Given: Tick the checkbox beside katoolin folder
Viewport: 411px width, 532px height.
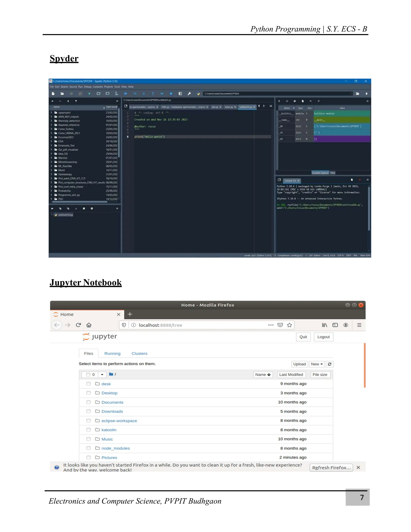Looking at the screenshot, I should pos(88,430).
